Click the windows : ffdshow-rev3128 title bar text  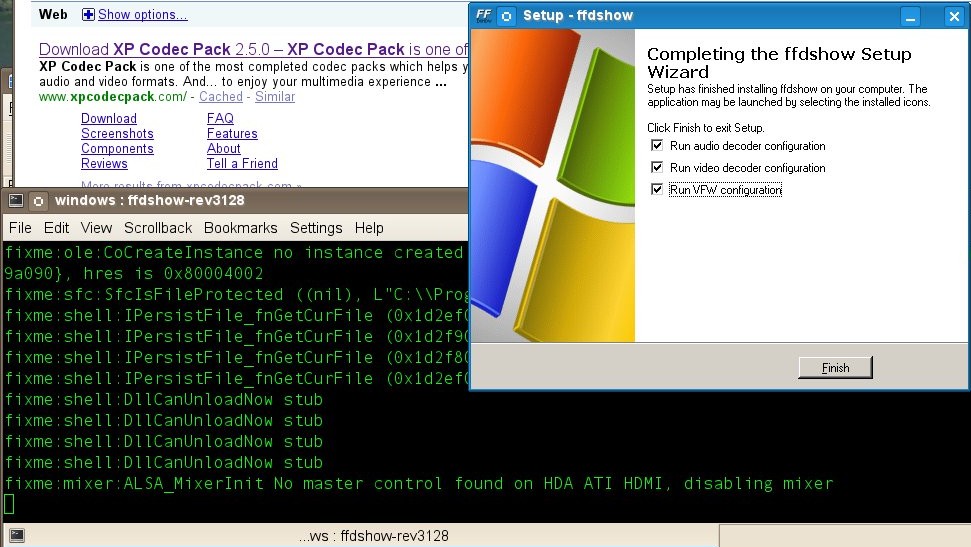tap(149, 201)
